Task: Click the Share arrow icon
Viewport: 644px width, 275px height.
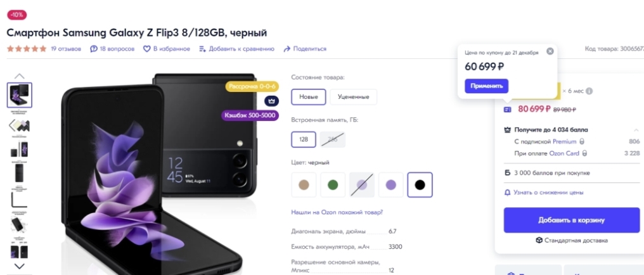Action: (287, 49)
